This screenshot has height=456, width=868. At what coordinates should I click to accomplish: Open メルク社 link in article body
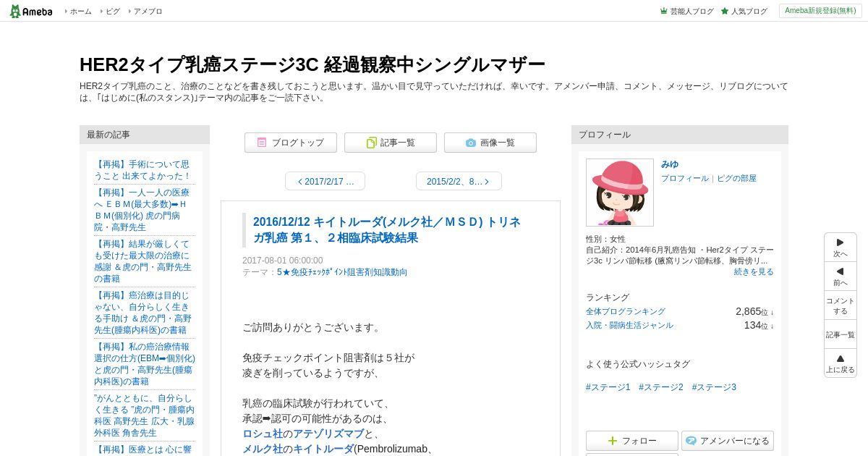pos(263,449)
